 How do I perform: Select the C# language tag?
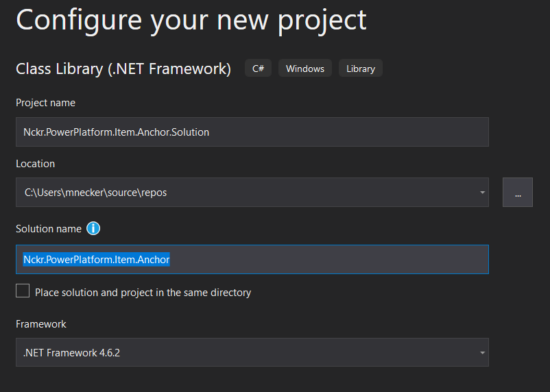(258, 69)
